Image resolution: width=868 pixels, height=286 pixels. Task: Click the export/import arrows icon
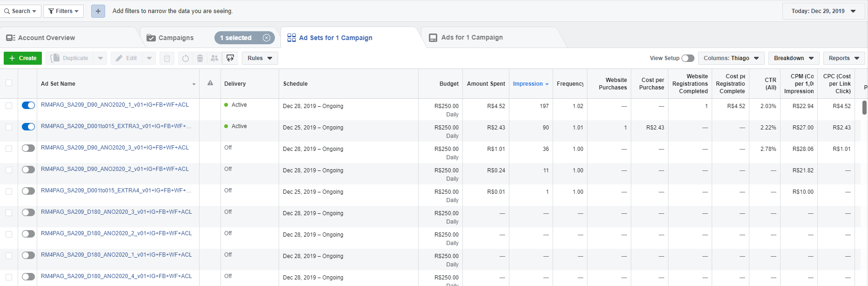pos(230,58)
